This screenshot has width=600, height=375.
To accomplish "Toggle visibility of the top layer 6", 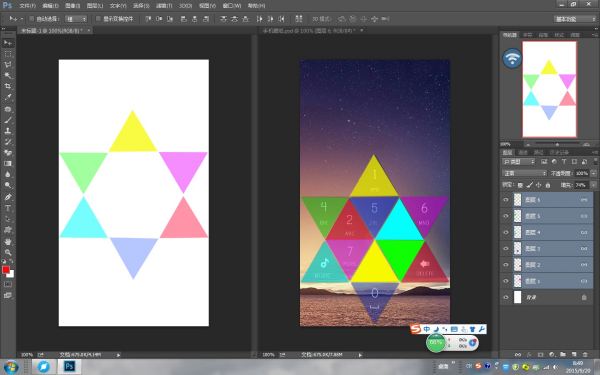I will [506, 200].
